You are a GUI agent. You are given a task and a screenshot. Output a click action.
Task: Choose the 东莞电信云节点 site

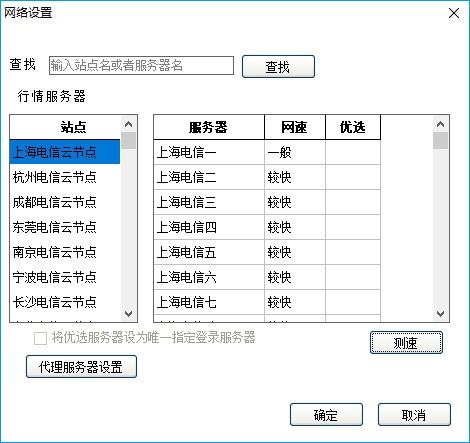[65, 227]
